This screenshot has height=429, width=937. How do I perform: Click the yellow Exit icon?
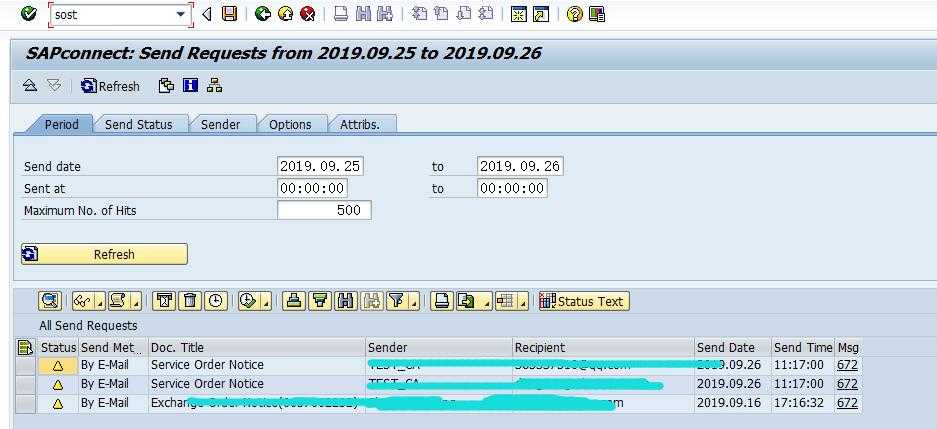[285, 14]
